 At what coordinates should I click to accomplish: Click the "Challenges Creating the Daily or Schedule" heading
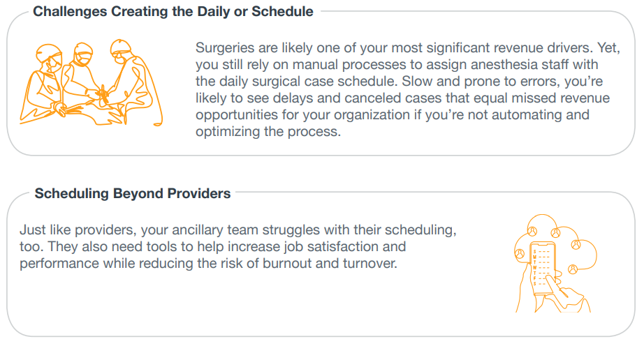(173, 11)
